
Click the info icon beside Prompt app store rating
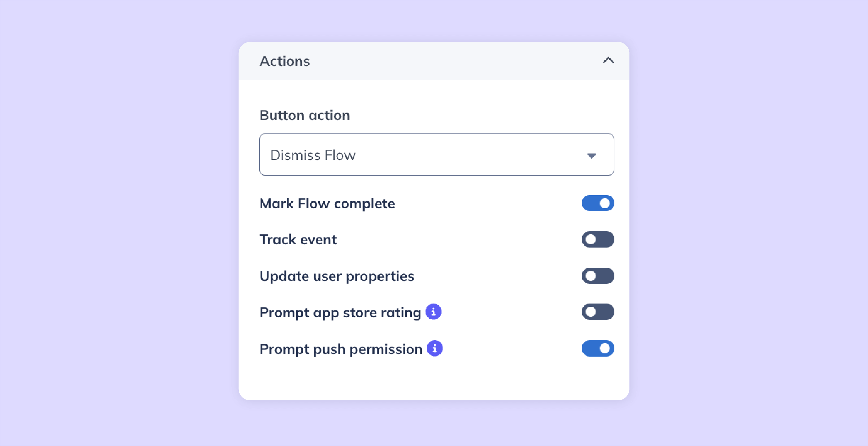433,312
